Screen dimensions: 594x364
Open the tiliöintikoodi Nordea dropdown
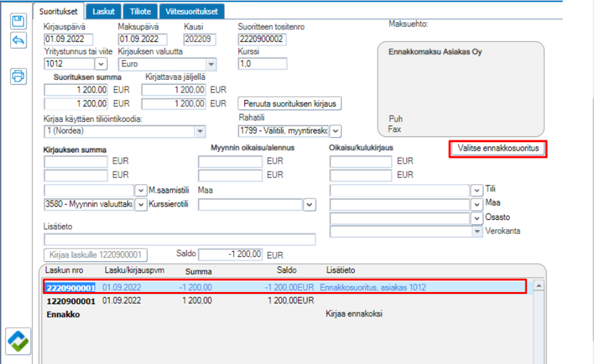point(201,131)
